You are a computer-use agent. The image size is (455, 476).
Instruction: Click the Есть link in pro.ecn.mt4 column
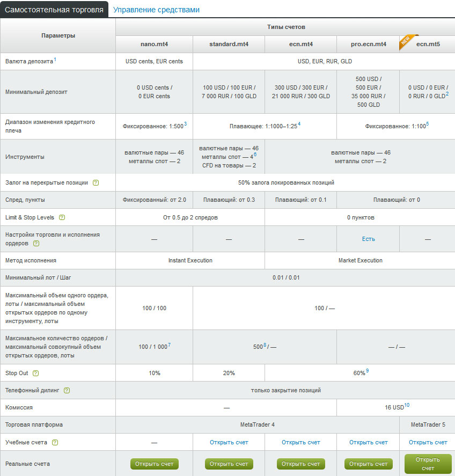point(369,239)
